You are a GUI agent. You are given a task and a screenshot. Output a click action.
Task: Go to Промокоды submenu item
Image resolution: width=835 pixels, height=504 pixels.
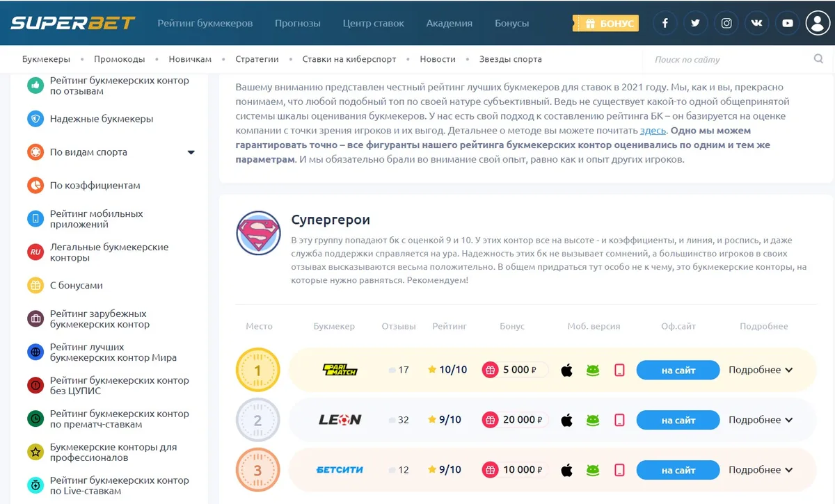tap(120, 59)
